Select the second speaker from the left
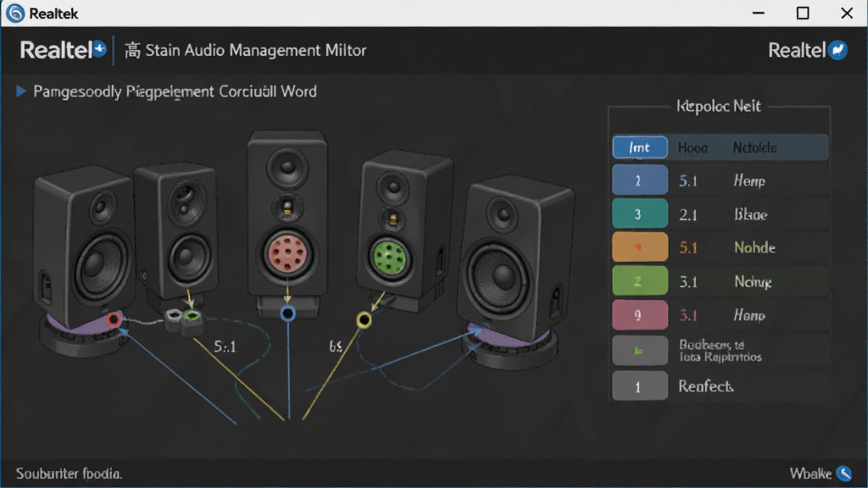Image resolution: width=868 pixels, height=488 pixels. (x=176, y=232)
